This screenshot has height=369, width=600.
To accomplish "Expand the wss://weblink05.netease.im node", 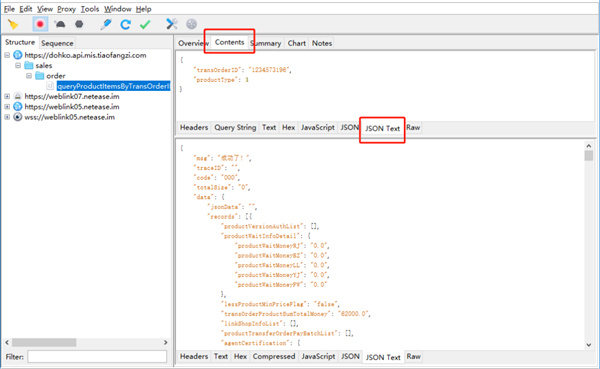I will (7, 117).
